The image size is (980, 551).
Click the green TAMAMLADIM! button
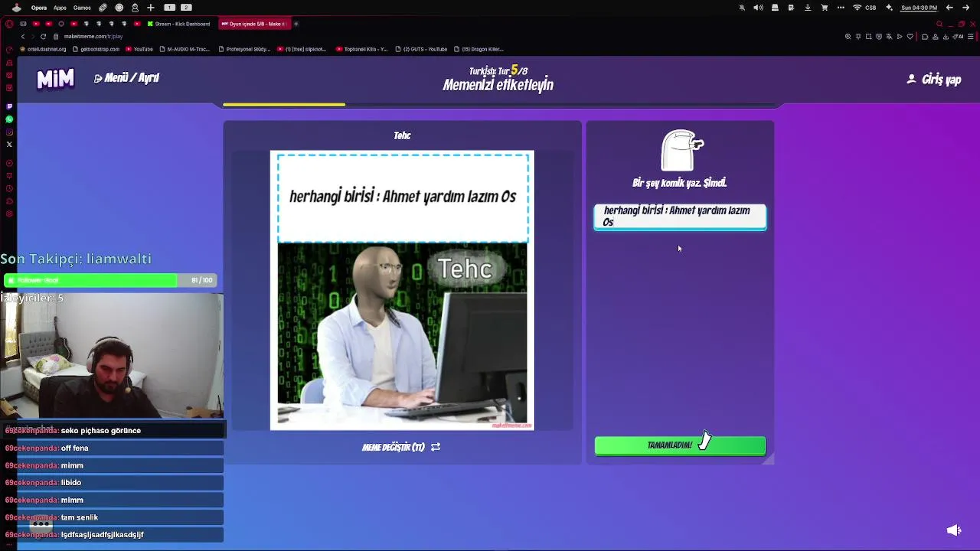pyautogui.click(x=680, y=445)
